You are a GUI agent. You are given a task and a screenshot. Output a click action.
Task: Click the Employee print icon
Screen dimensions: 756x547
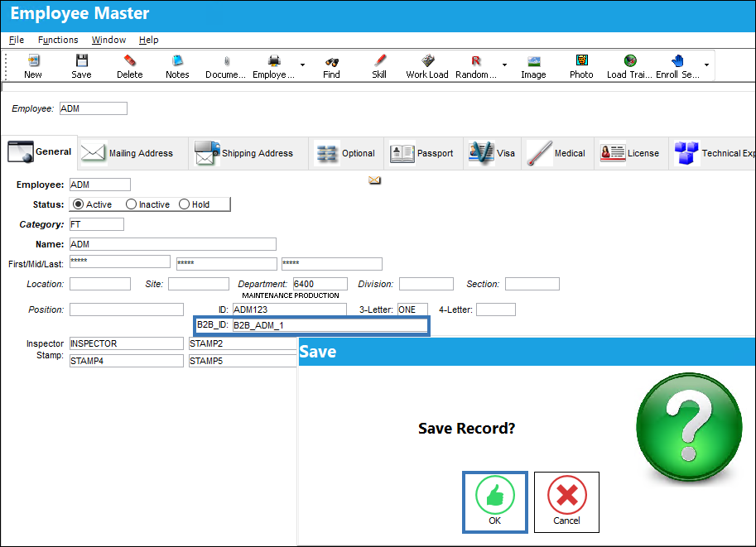click(274, 60)
